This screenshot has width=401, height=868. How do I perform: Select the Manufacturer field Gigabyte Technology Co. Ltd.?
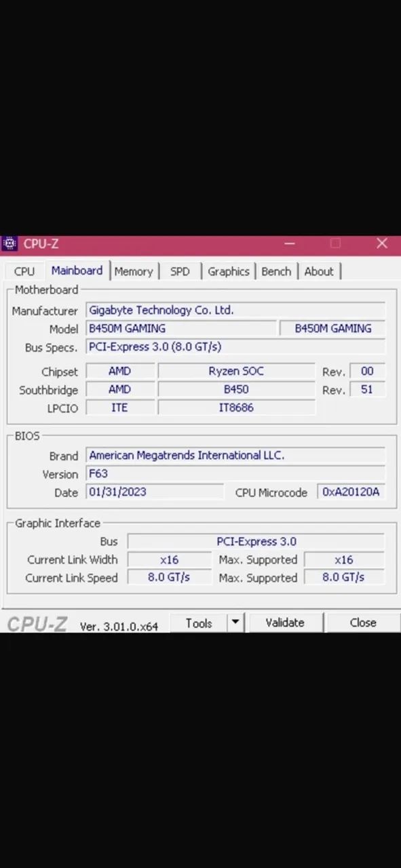pyautogui.click(x=235, y=311)
